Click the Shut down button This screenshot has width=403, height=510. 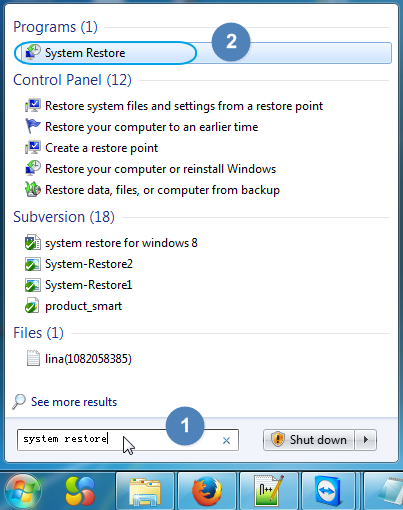click(309, 440)
